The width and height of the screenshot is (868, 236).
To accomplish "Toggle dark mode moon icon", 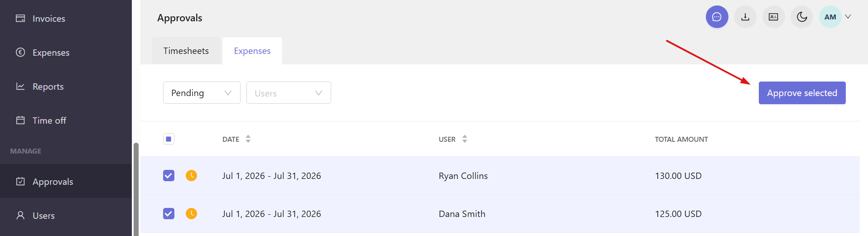I will [802, 17].
